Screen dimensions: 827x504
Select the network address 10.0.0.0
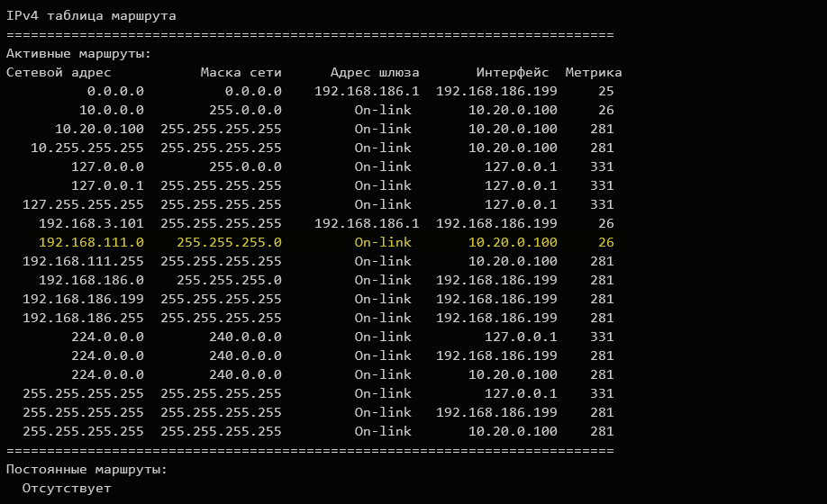pos(112,110)
